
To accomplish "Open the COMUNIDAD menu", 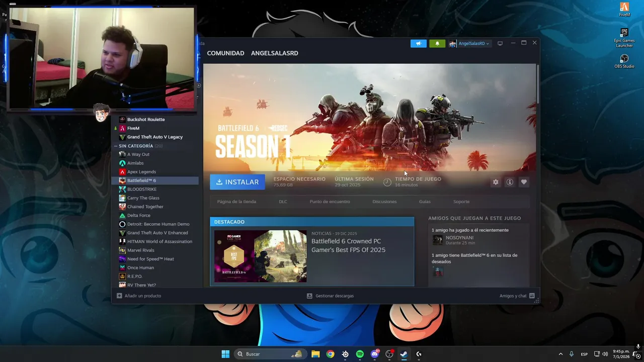I will point(225,53).
